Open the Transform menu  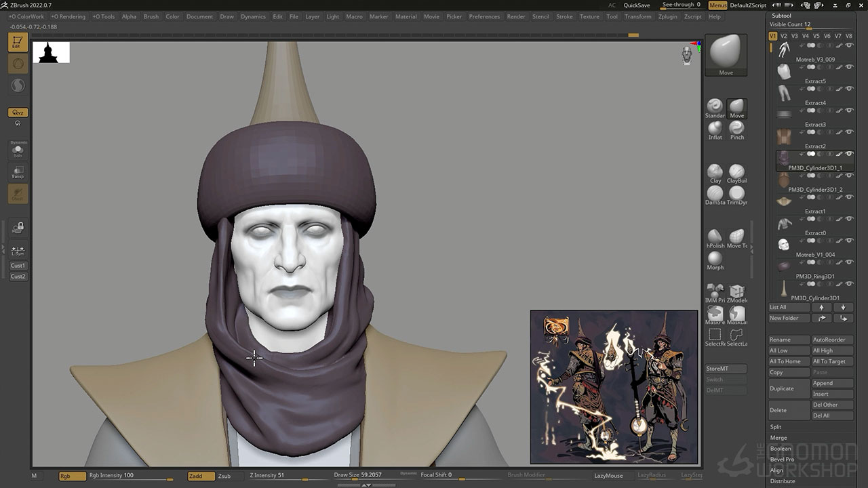637,16
